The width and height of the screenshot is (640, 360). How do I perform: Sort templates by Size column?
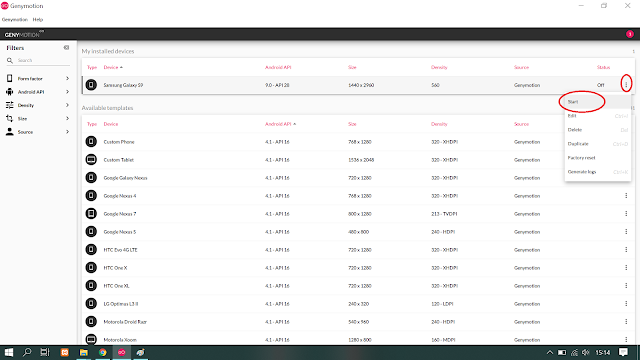pos(352,124)
